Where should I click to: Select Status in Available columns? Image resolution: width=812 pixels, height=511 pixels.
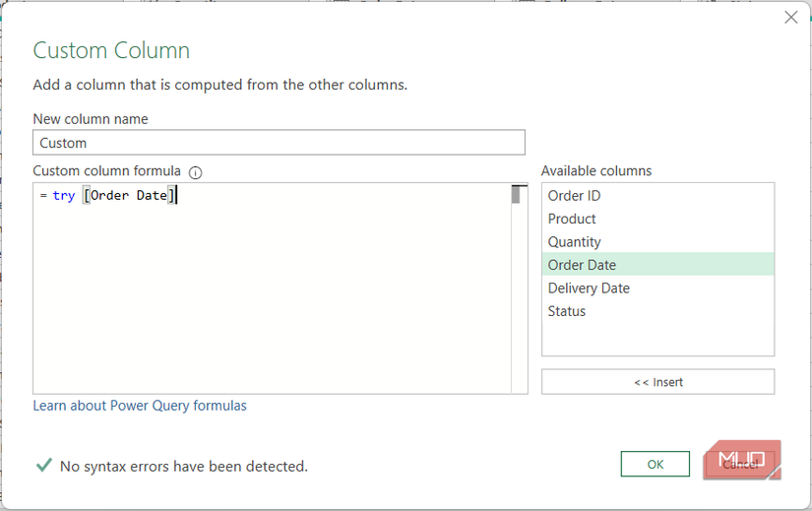coord(567,311)
